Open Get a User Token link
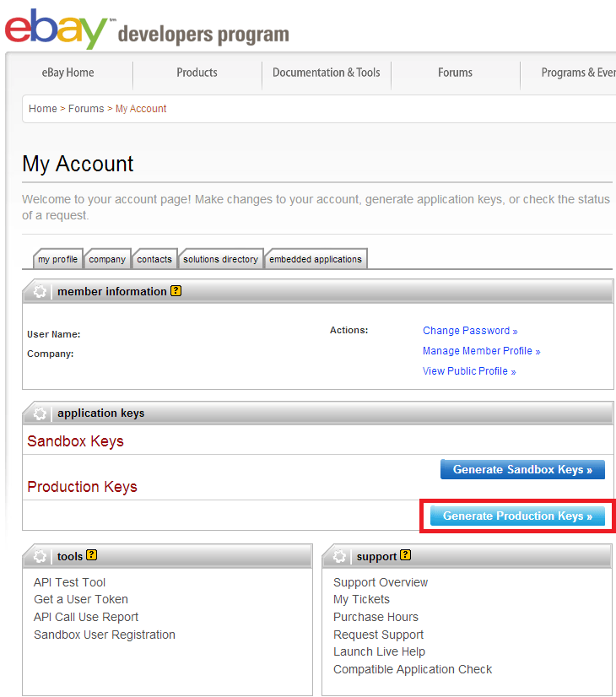Viewport: 616px width, 697px height. [x=81, y=599]
